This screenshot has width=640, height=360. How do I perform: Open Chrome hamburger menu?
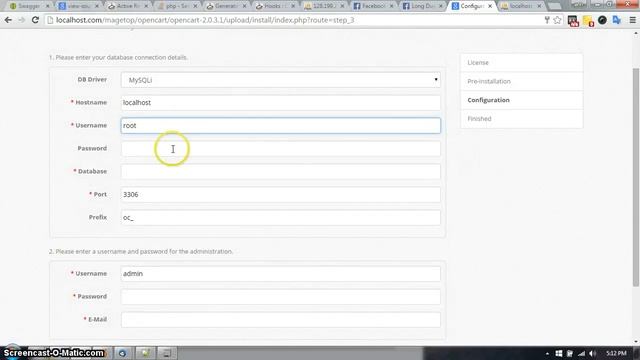(633, 20)
